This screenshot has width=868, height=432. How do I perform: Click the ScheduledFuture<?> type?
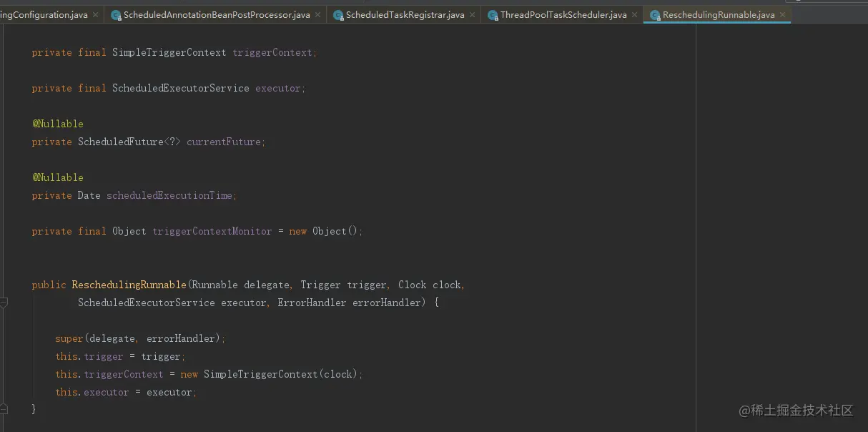[129, 142]
